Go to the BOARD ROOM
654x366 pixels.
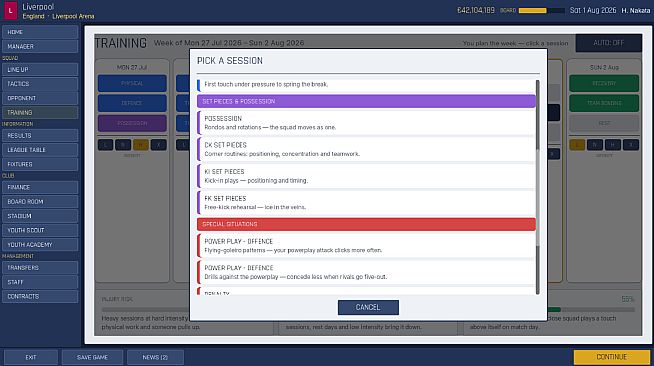[x=40, y=201]
